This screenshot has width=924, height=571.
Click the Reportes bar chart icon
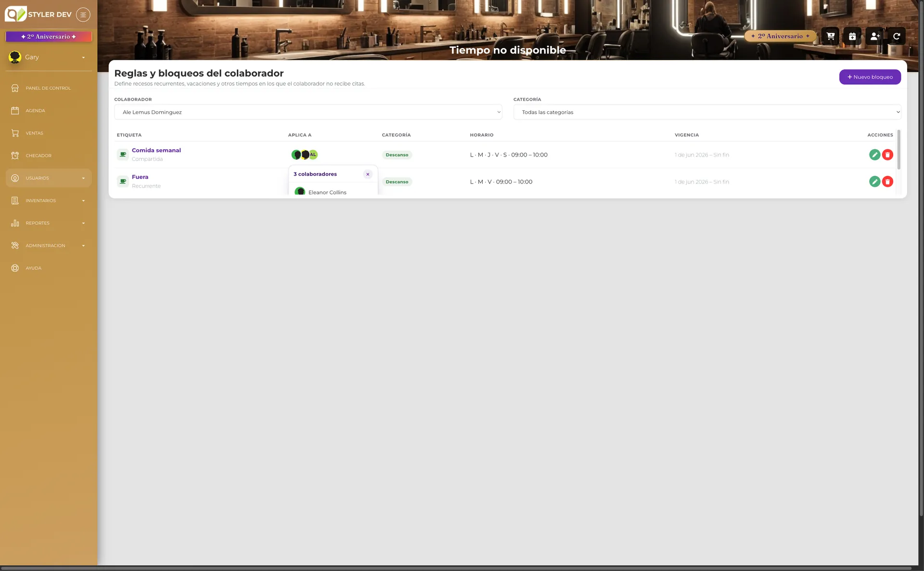[x=15, y=223]
